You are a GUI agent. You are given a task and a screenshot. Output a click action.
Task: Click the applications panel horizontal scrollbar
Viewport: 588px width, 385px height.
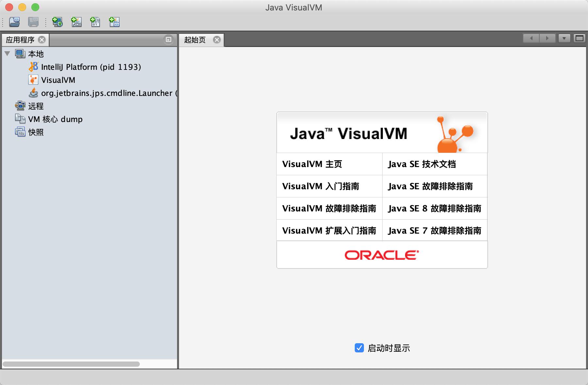coord(71,364)
